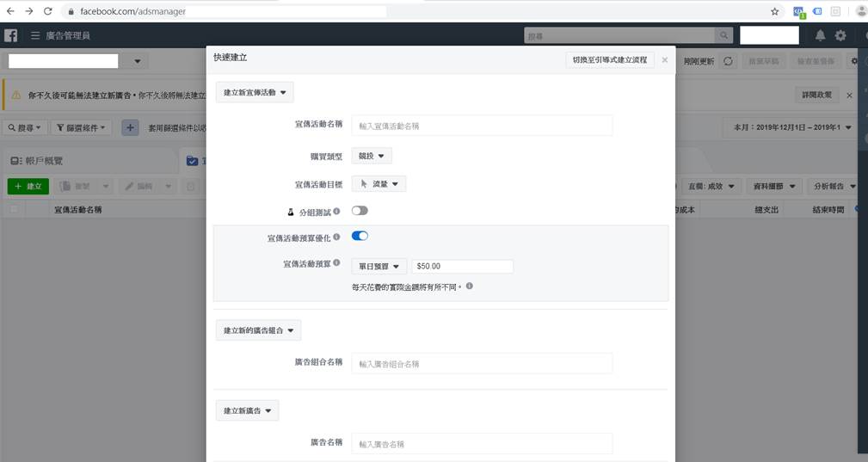868x462 pixels.
Task: Click the warning triangle icon in banner
Action: [x=16, y=95]
